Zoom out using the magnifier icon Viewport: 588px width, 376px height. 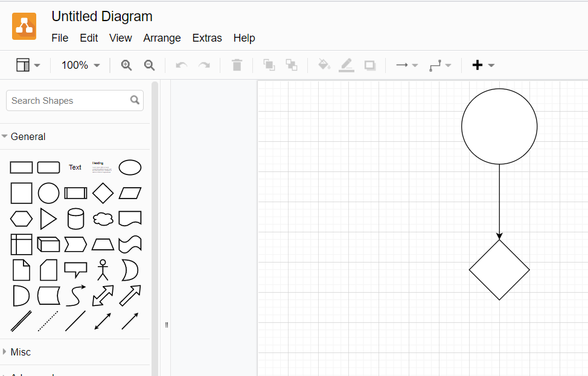pos(149,65)
